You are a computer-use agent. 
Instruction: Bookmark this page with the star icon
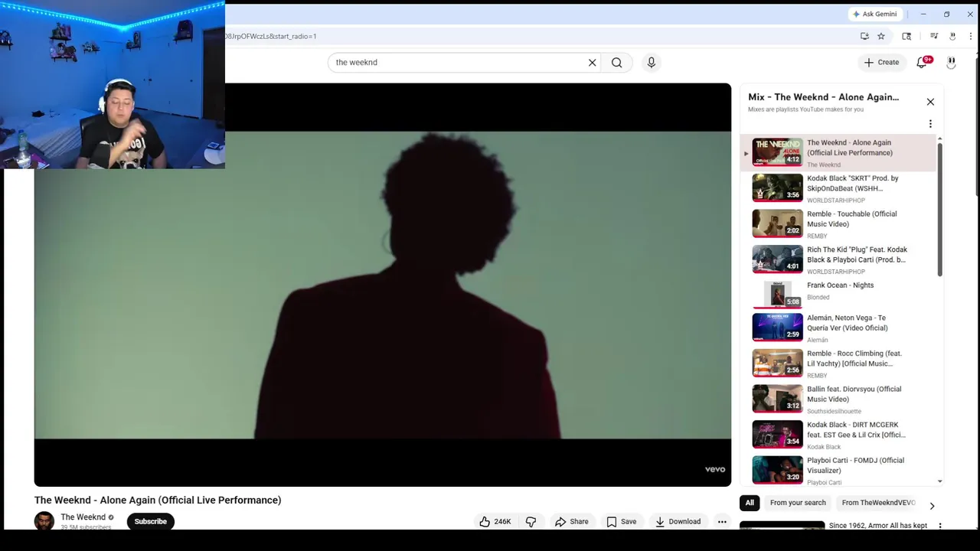pos(881,36)
